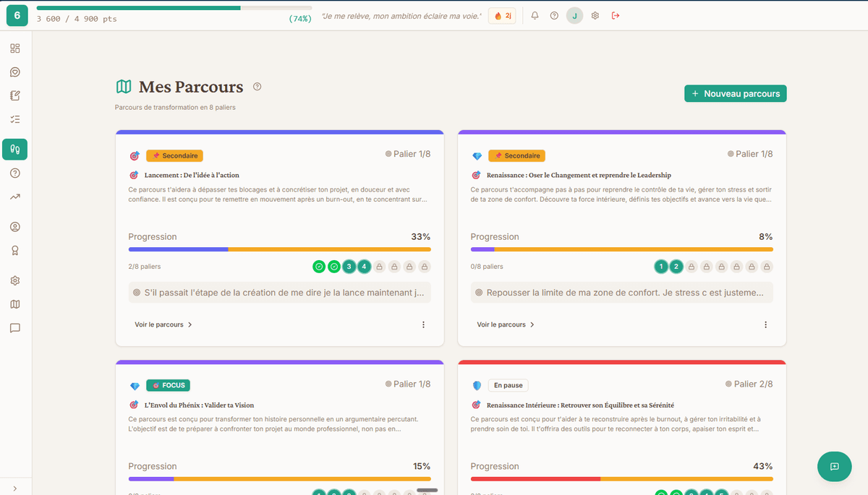Click the active footprints Parcours icon
Screen dimensions: 868x495
click(16, 150)
